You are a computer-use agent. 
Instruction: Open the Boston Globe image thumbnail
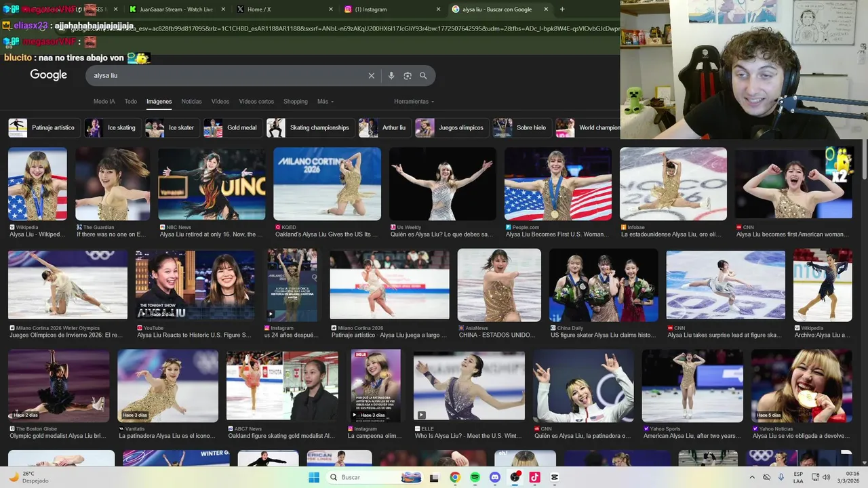[58, 385]
